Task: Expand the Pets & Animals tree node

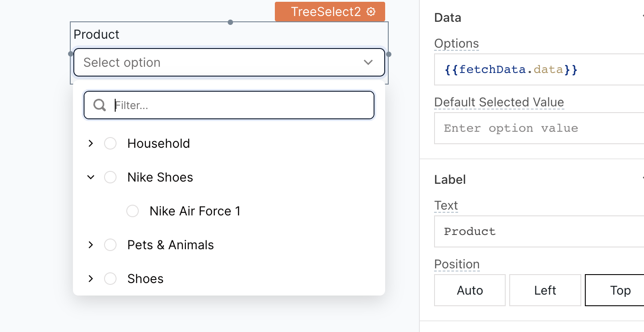Action: 90,245
